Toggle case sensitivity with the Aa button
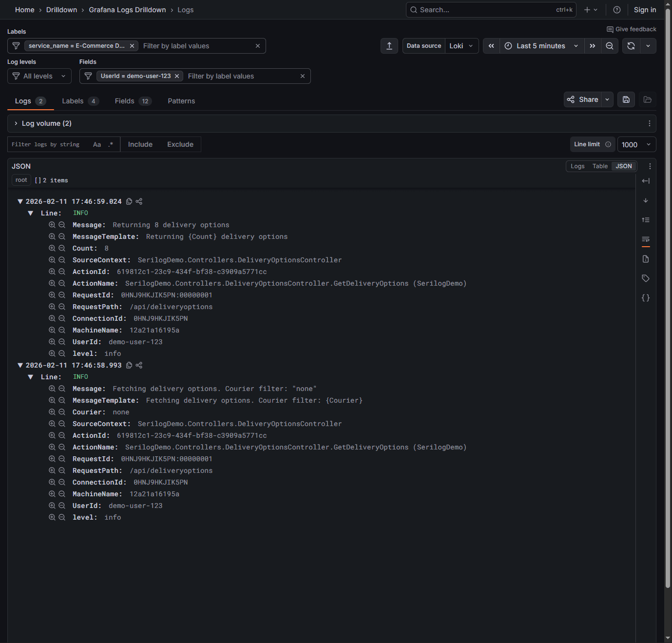This screenshot has height=643, width=672. coord(97,144)
